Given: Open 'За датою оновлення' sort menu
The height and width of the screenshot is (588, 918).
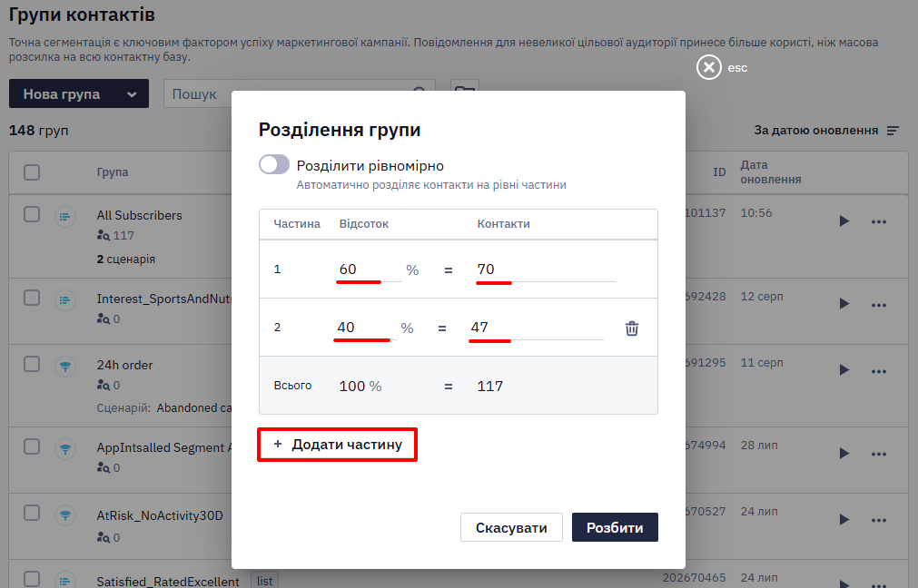Looking at the screenshot, I should coord(826,131).
